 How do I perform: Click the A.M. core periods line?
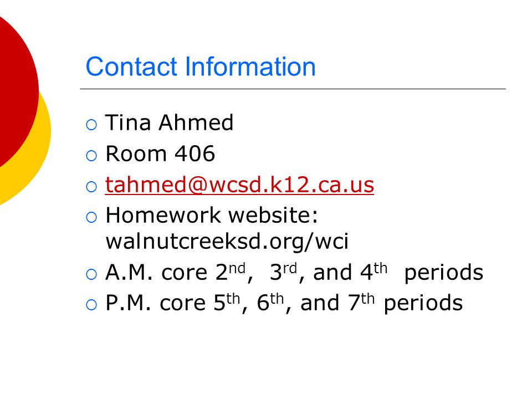tap(294, 272)
